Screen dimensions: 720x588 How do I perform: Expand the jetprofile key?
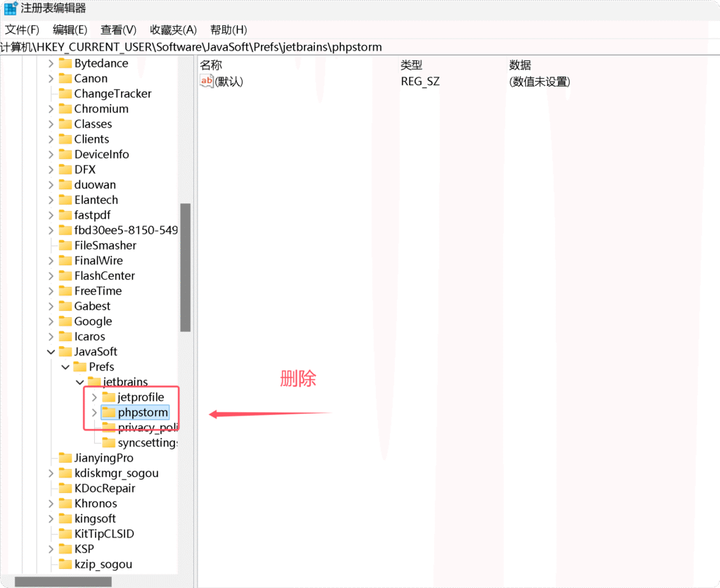tap(94, 397)
